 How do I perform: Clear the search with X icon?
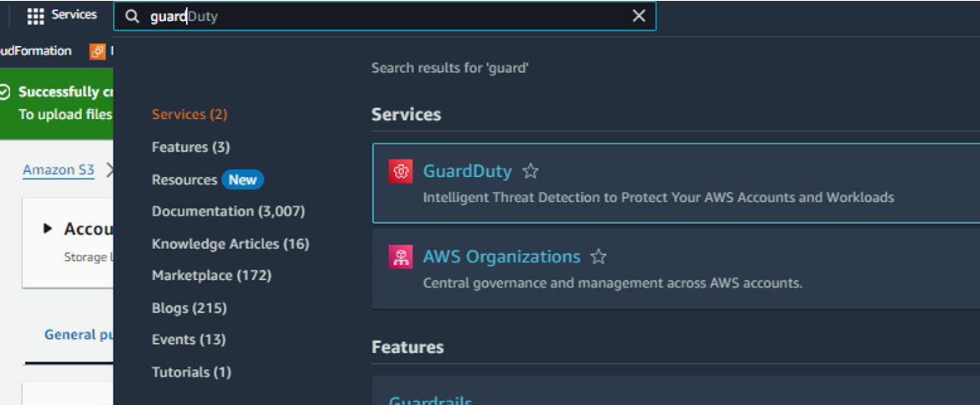639,16
